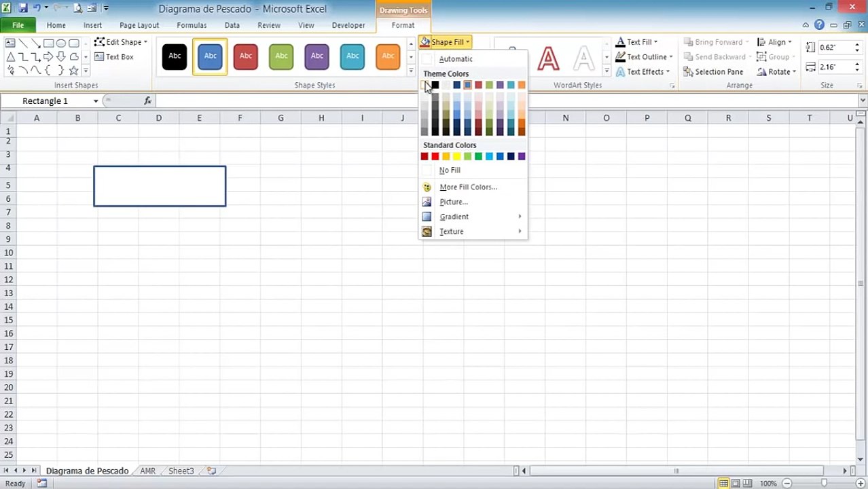868x489 pixels.
Task: Go to the first sheet tab arrow
Action: point(6,471)
